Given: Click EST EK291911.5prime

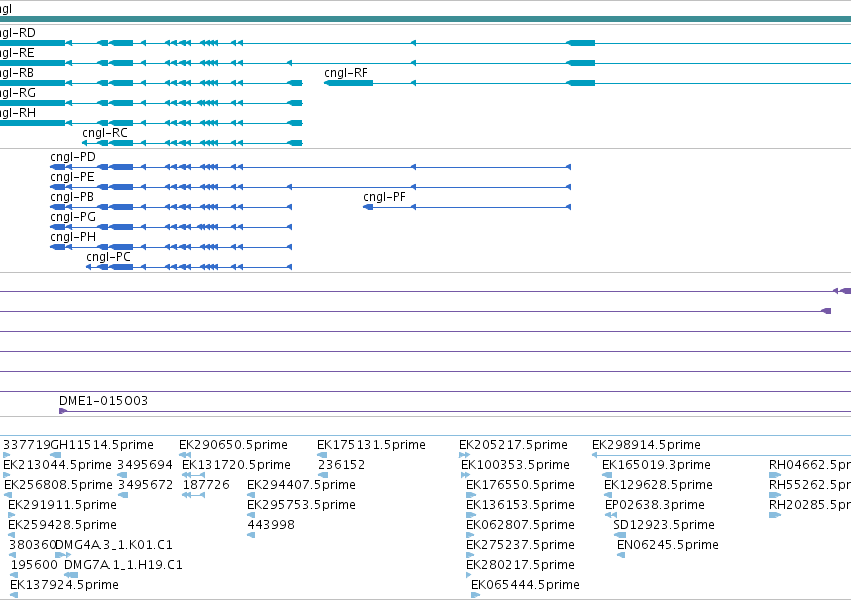Looking at the screenshot, I should point(62,505).
